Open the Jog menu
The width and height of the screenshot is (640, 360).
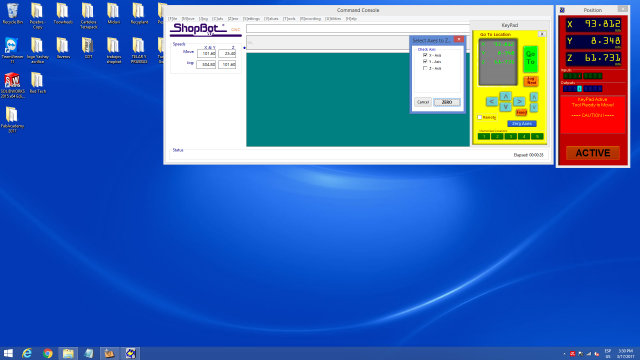pyautogui.click(x=203, y=19)
